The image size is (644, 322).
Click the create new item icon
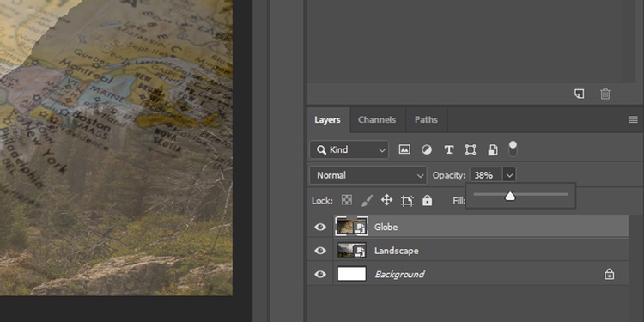579,94
